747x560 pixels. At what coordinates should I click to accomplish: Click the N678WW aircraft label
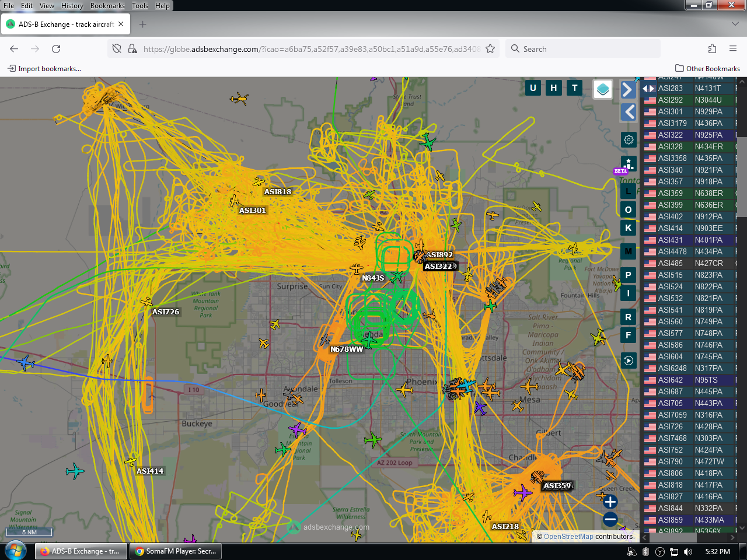point(347,349)
